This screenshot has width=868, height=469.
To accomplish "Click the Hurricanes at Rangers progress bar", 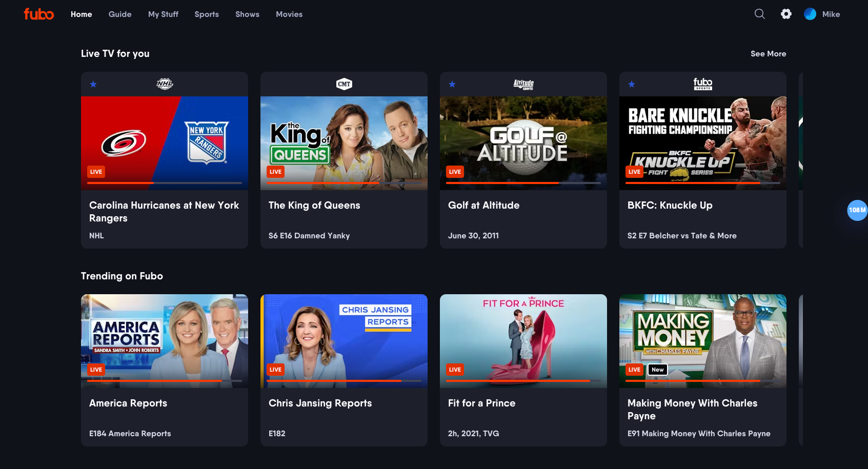I will coord(165,183).
